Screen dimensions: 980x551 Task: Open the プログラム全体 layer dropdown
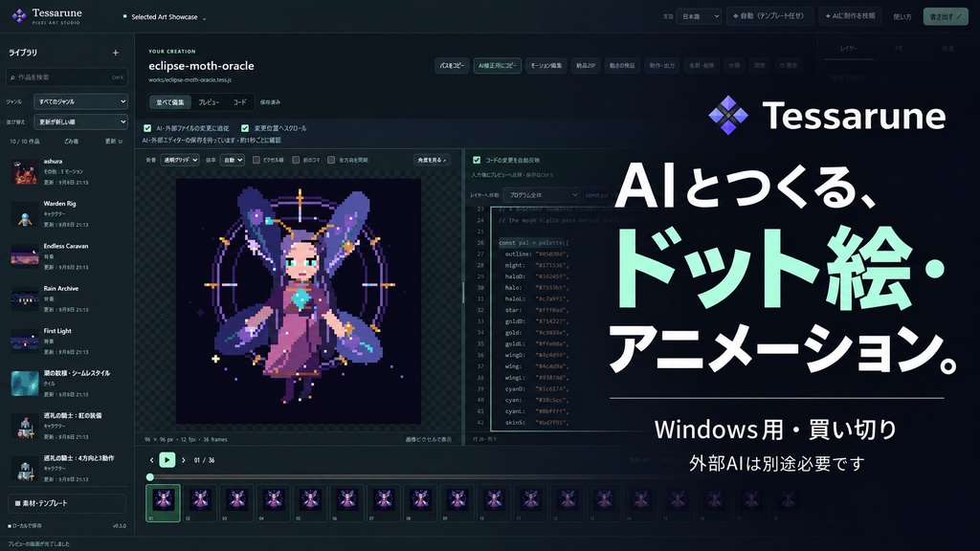(x=542, y=195)
